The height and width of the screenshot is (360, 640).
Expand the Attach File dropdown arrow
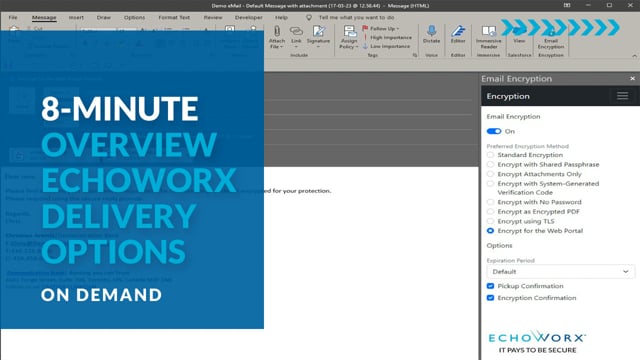[x=282, y=47]
